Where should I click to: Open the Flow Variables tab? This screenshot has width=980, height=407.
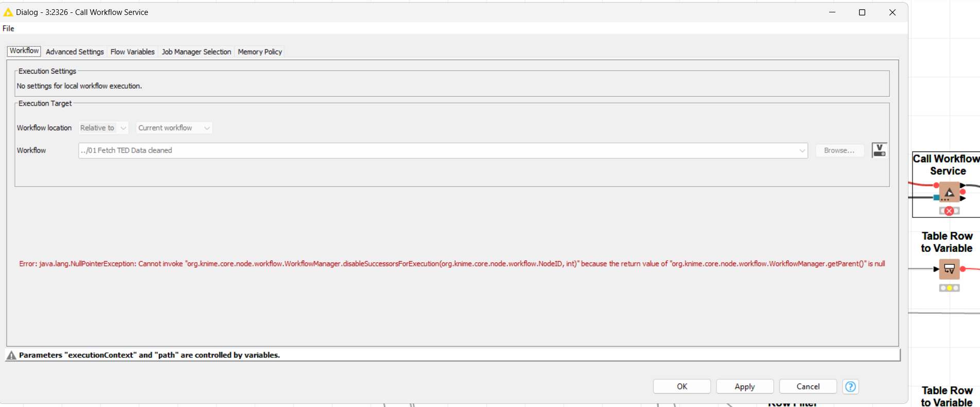[x=132, y=52]
